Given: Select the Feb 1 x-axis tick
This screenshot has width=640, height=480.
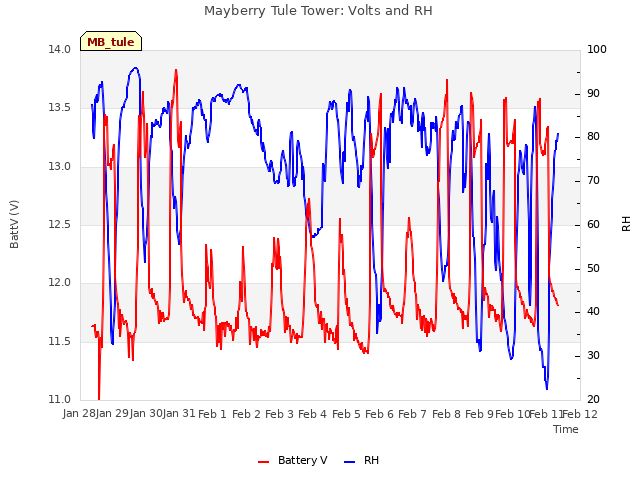Looking at the screenshot, I should pyautogui.click(x=212, y=414).
